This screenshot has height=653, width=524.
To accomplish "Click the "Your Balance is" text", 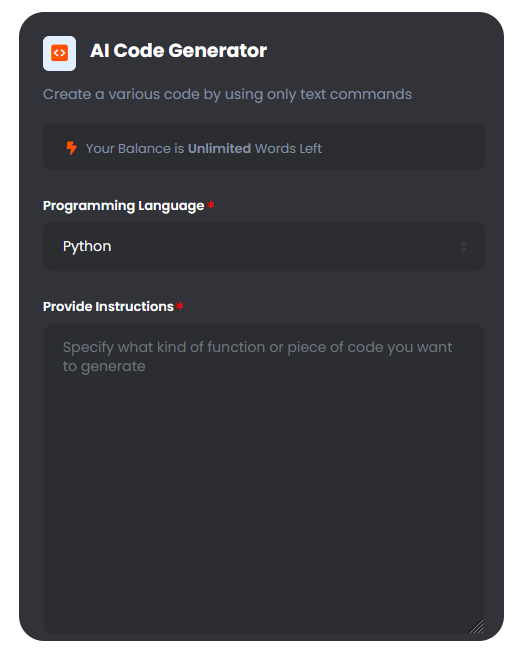I will coord(135,148).
